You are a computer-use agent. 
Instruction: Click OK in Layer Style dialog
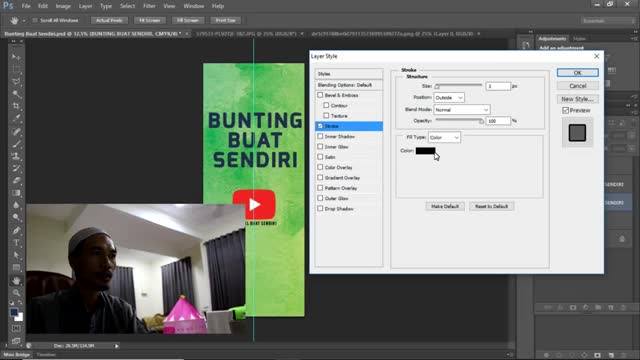pyautogui.click(x=578, y=73)
